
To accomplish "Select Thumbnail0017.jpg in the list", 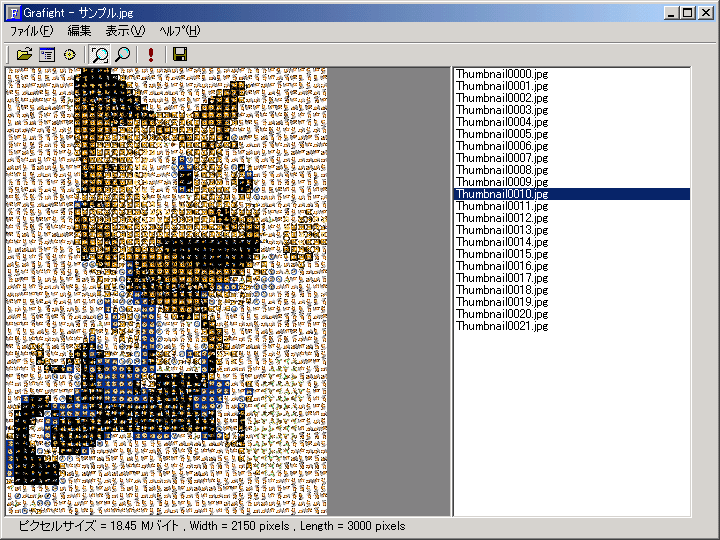I will [x=572, y=278].
